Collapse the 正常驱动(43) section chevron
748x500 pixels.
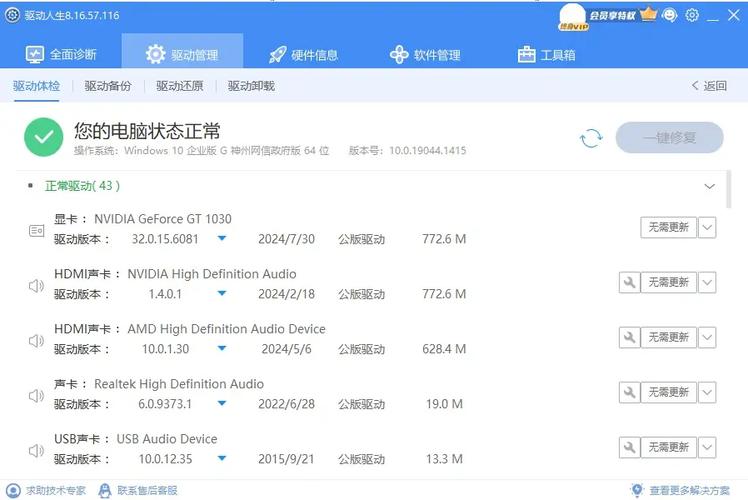tap(709, 186)
